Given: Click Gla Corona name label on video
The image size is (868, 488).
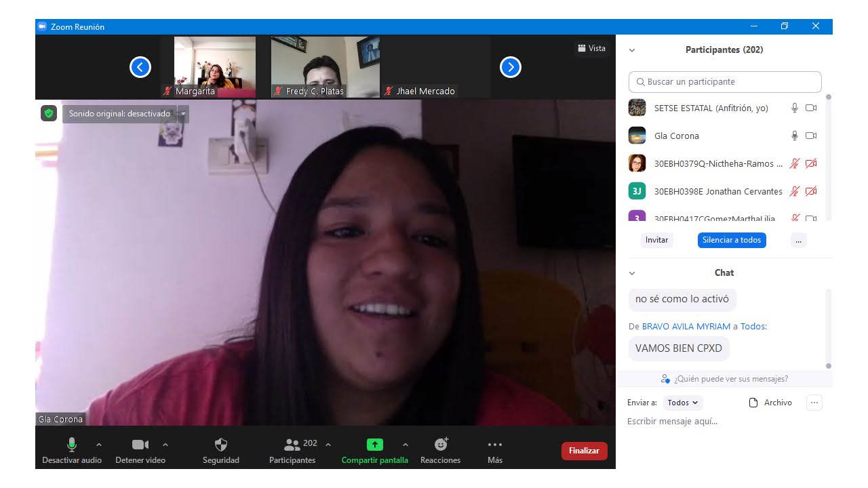Looking at the screenshot, I should pyautogui.click(x=60, y=419).
